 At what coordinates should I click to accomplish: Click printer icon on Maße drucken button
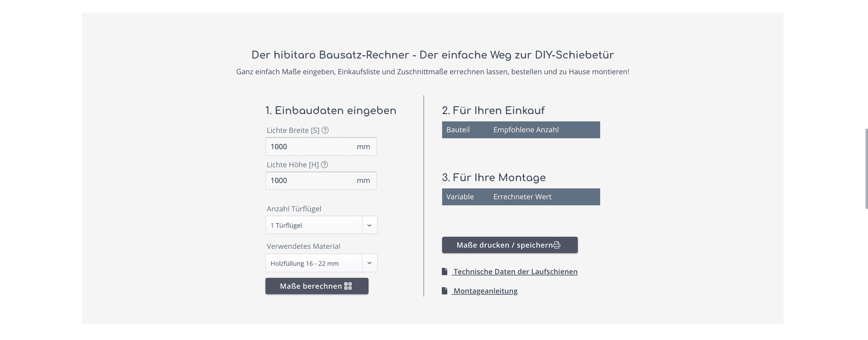coord(557,245)
